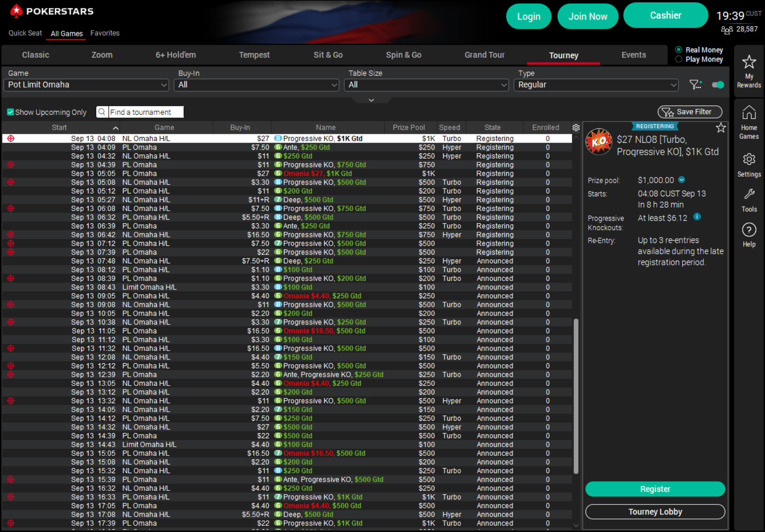Click KO target icon on Sep 13 04:39 row

coord(11,165)
